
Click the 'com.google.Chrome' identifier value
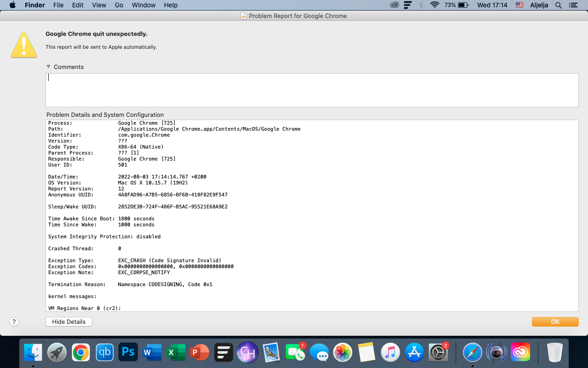(144, 135)
